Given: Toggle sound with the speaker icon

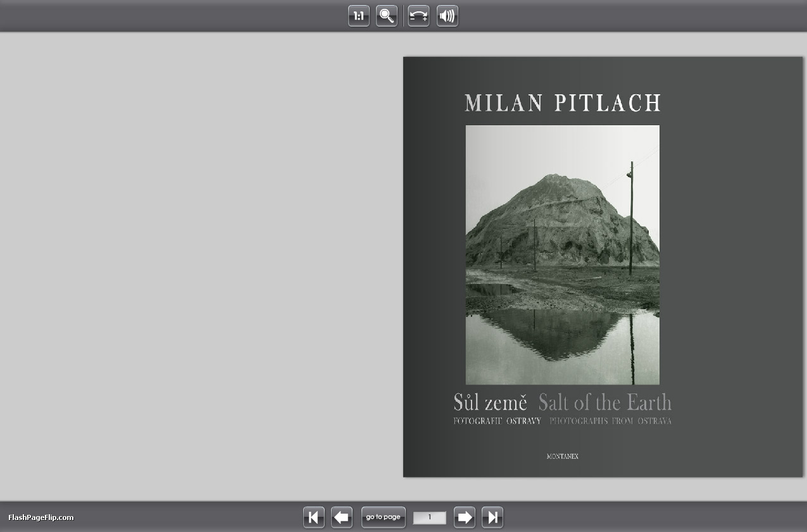Looking at the screenshot, I should 447,16.
